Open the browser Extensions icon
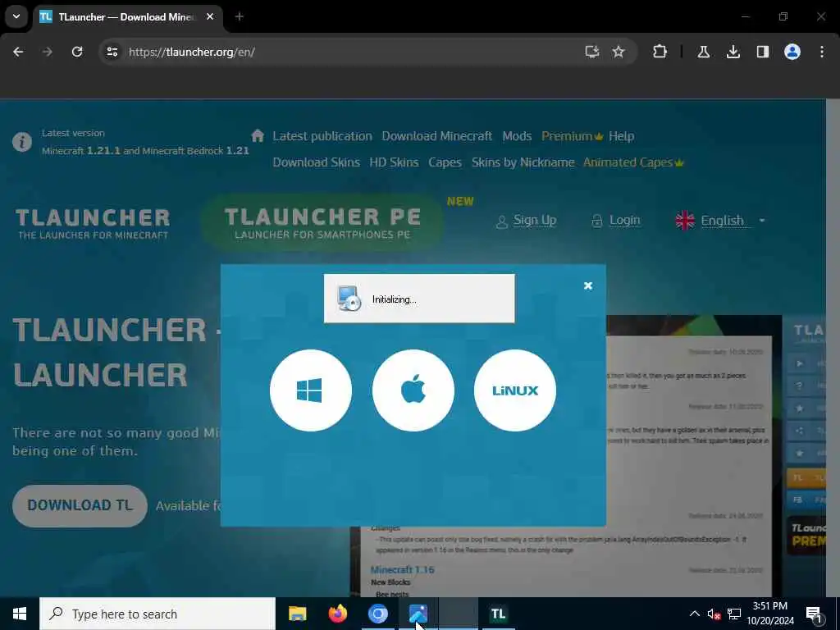Viewport: 840px width, 630px height. (x=660, y=52)
